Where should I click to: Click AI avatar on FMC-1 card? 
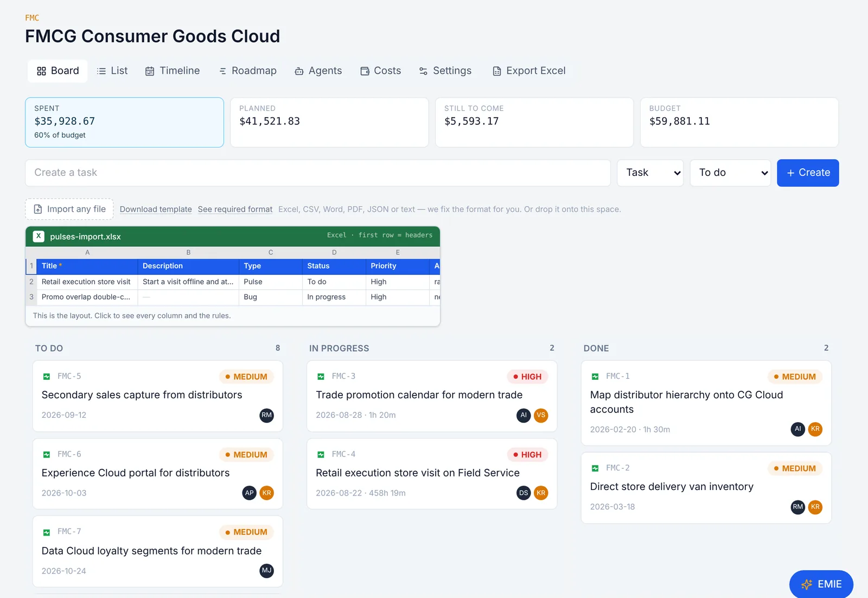[797, 429]
